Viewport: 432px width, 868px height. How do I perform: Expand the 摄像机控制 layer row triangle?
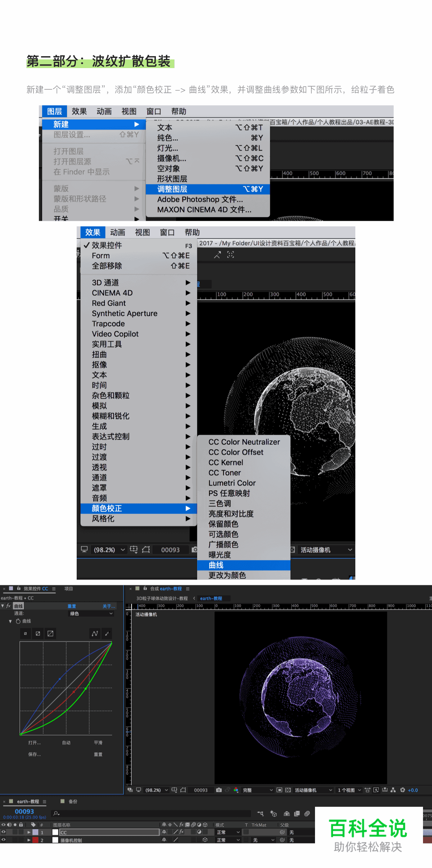[x=29, y=840]
